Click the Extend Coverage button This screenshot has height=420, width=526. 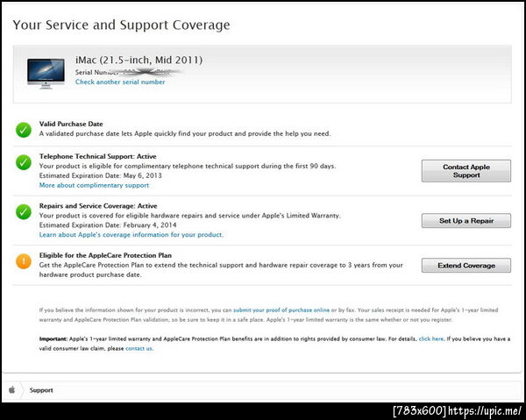[x=466, y=266]
